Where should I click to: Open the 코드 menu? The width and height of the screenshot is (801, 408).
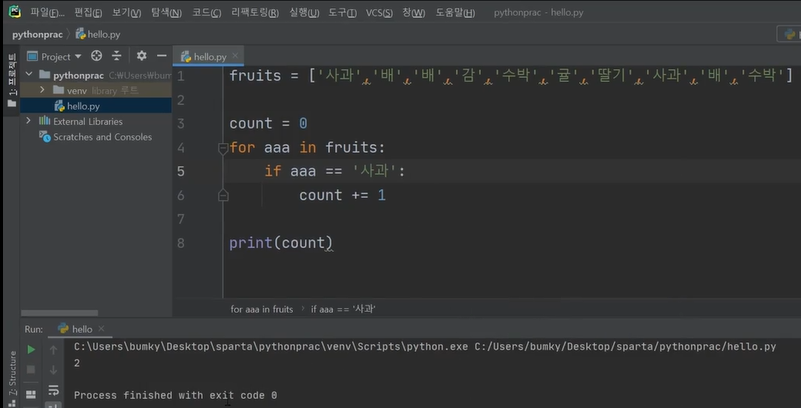206,13
